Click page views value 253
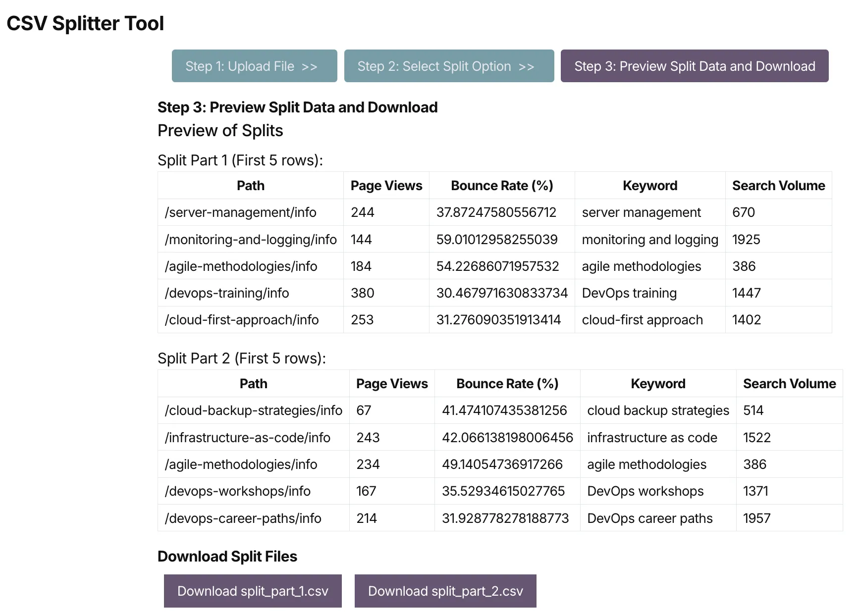The width and height of the screenshot is (860, 616). (386, 320)
